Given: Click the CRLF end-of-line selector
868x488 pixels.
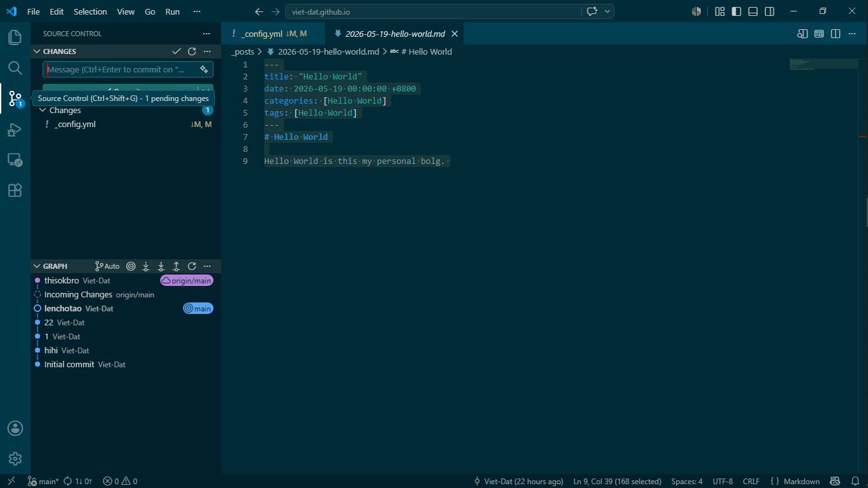Looking at the screenshot, I should [x=751, y=481].
